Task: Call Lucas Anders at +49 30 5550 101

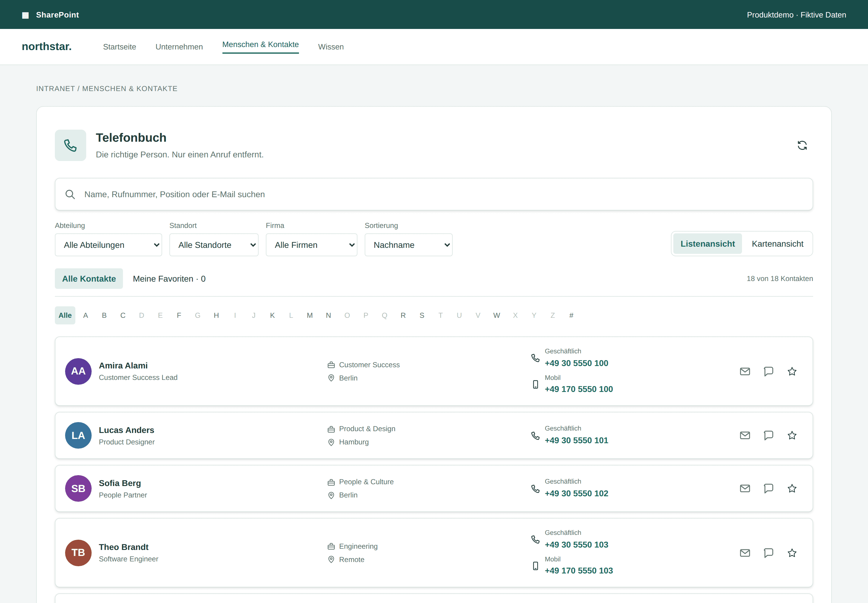Action: [576, 440]
